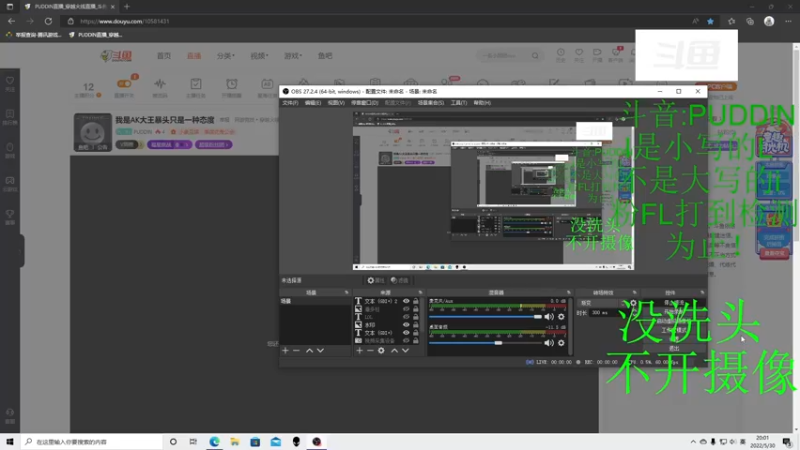Add a new source with plus icon
Viewport: 800px width, 450px height.
pyautogui.click(x=359, y=351)
